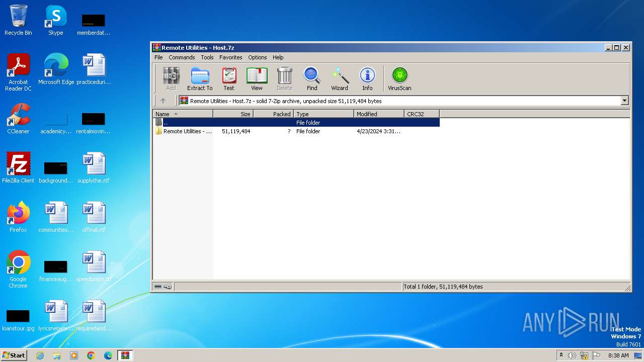644x362 pixels.
Task: Open FileZilla Client desktop shortcut
Action: tap(18, 168)
